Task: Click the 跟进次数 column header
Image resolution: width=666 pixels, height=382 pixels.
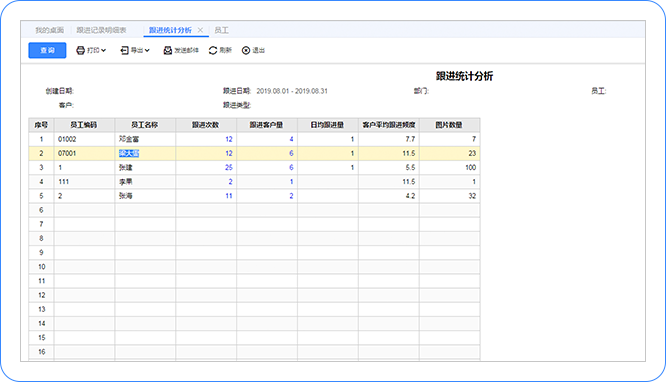Action: coord(206,125)
